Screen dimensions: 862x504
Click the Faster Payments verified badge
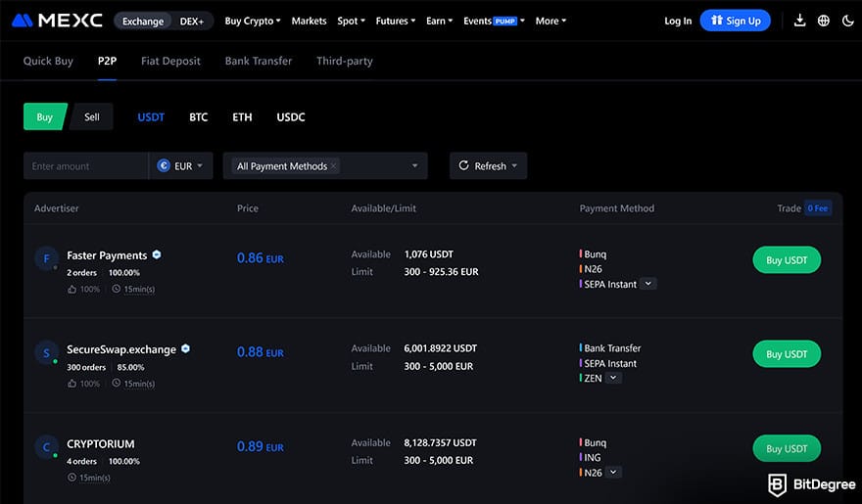(x=157, y=254)
